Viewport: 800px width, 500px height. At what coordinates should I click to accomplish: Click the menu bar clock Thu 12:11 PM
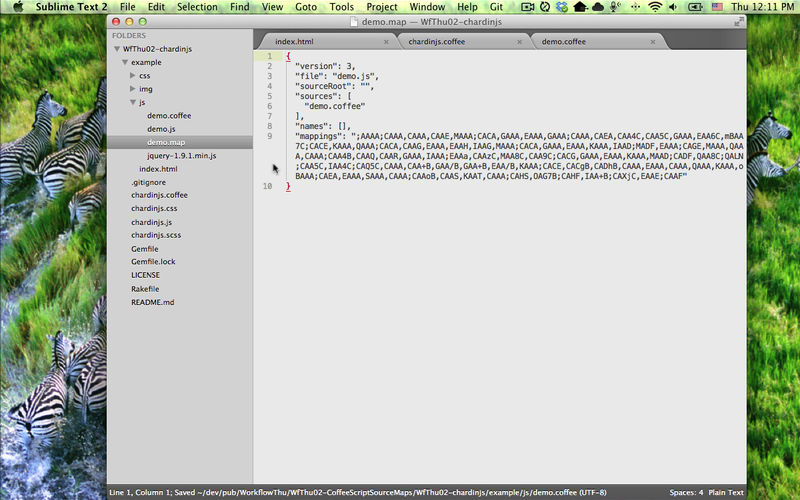point(762,7)
